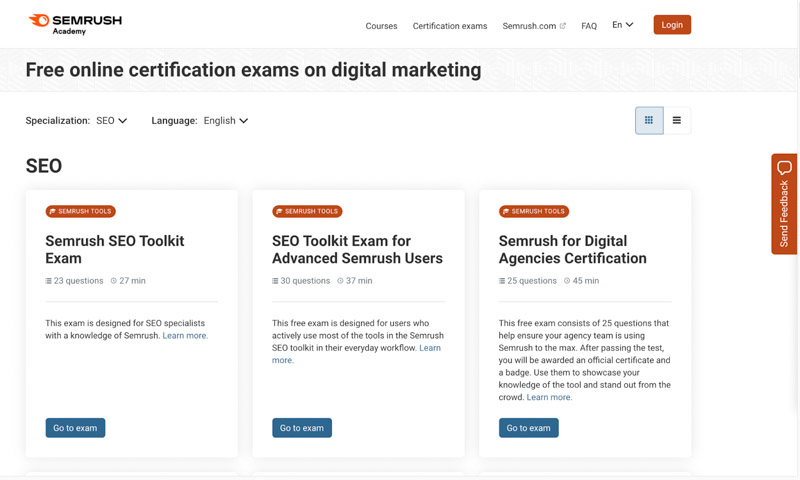Open the FAQ page

[589, 26]
